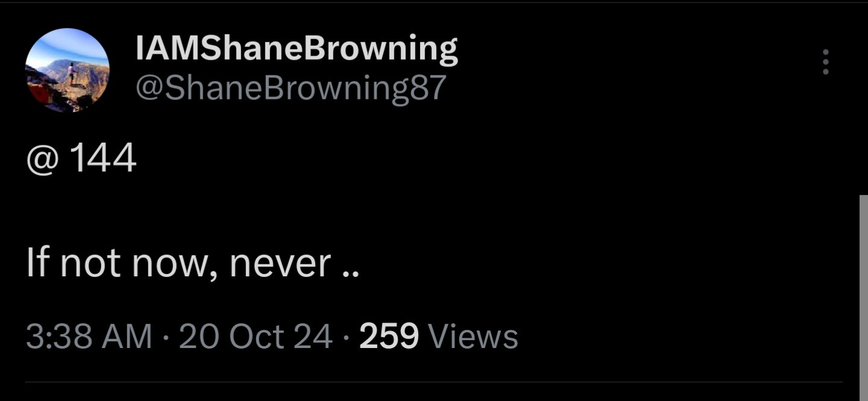Click the bold 259 view count
Viewport: 868px width, 401px height.
(389, 336)
